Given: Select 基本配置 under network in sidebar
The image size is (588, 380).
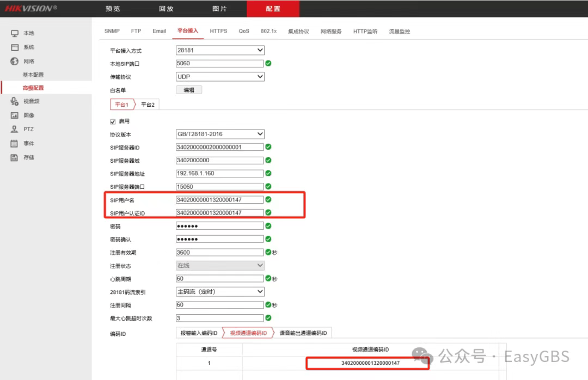Looking at the screenshot, I should tap(33, 75).
